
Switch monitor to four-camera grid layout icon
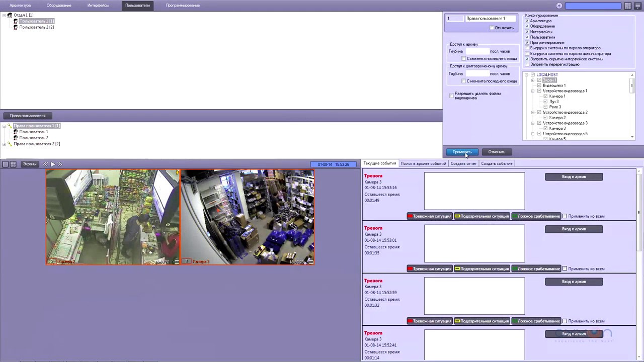pos(13,164)
